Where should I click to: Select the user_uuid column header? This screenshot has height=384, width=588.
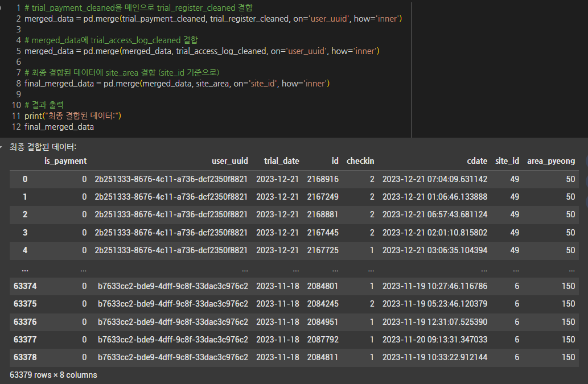(230, 161)
